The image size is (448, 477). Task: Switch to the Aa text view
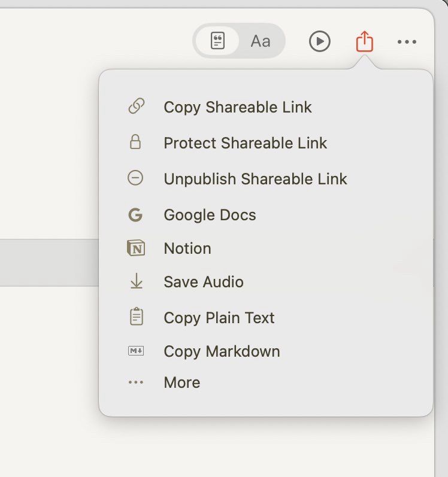[x=261, y=41]
